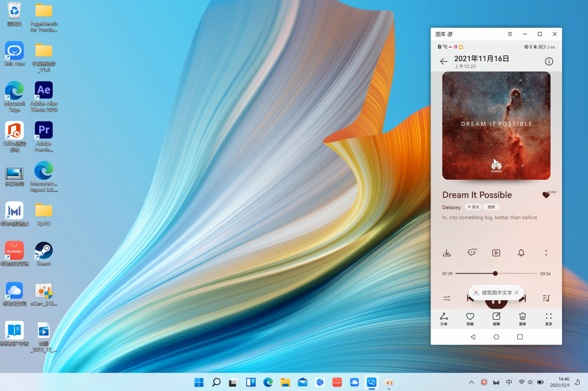Toggle 收藏 favorite in the gallery toolbar
The image size is (588, 391).
pyautogui.click(x=470, y=319)
